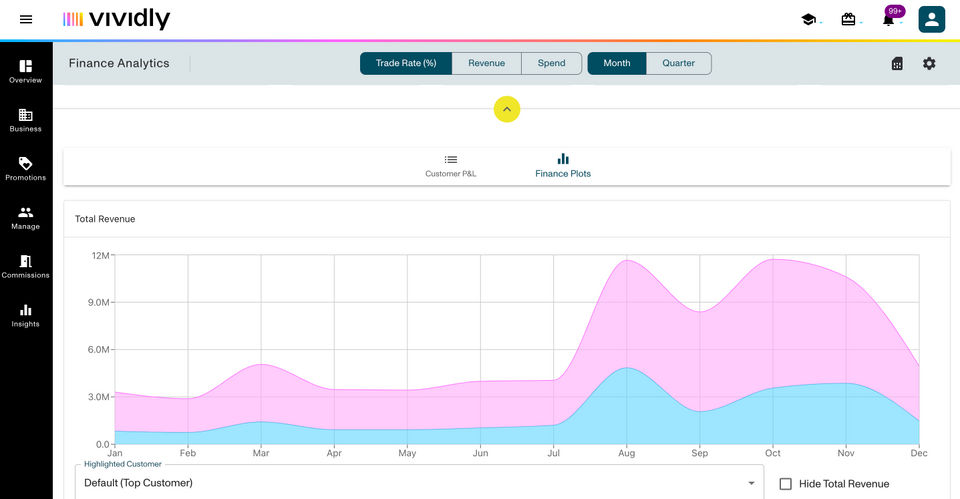The height and width of the screenshot is (499, 960).
Task: Switch metric to Revenue
Action: point(487,63)
